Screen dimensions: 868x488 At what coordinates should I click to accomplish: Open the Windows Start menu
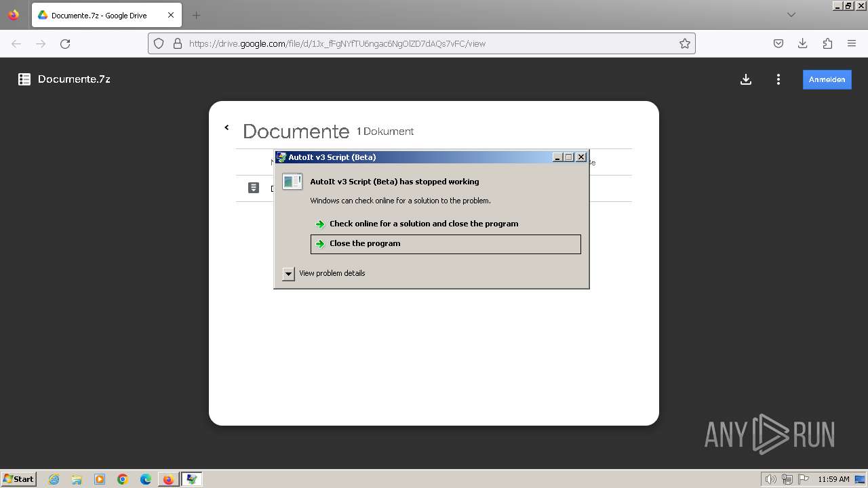tap(18, 479)
